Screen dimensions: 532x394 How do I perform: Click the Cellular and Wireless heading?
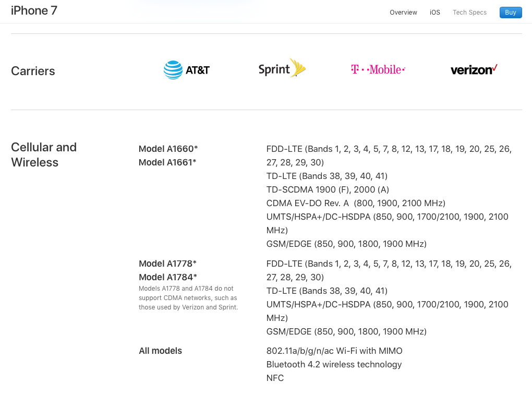44,155
